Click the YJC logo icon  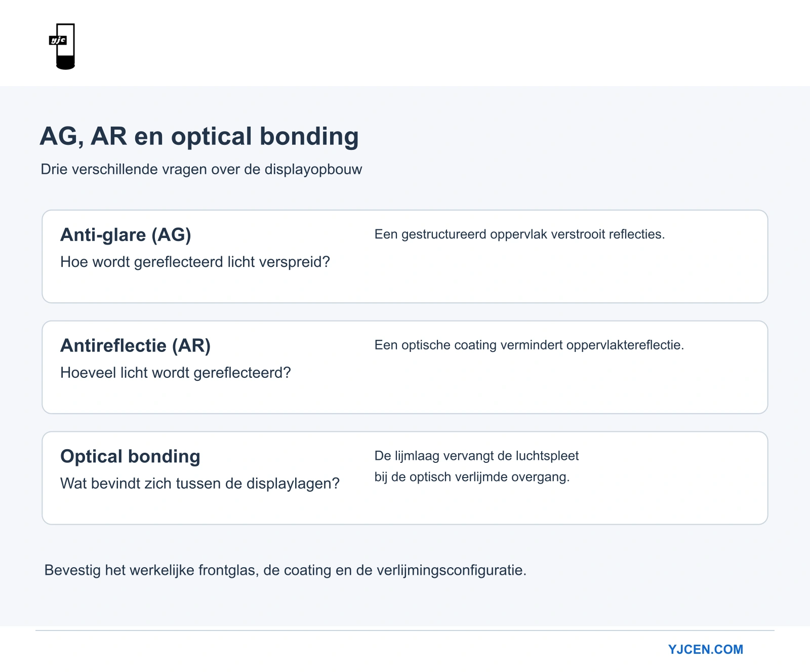[x=62, y=46]
